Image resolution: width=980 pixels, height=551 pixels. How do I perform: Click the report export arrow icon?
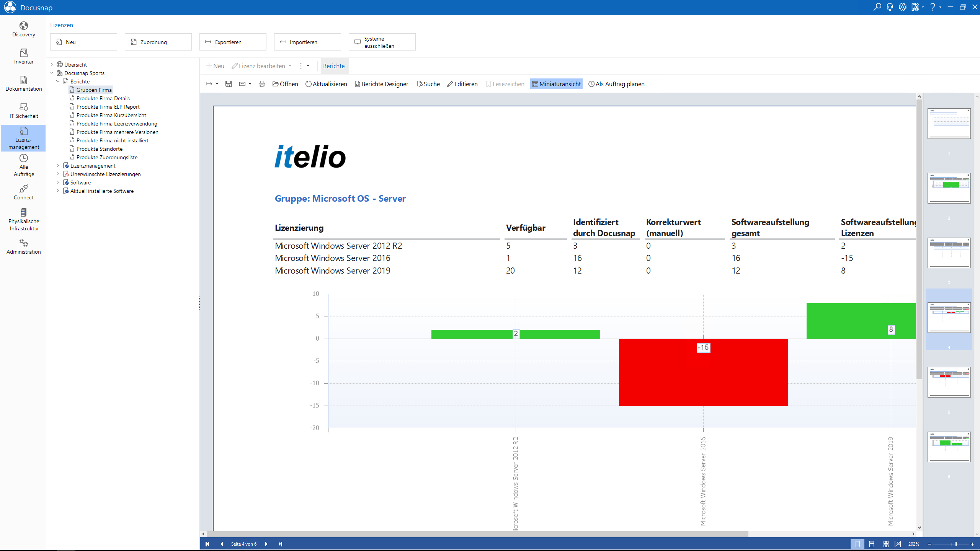(209, 84)
